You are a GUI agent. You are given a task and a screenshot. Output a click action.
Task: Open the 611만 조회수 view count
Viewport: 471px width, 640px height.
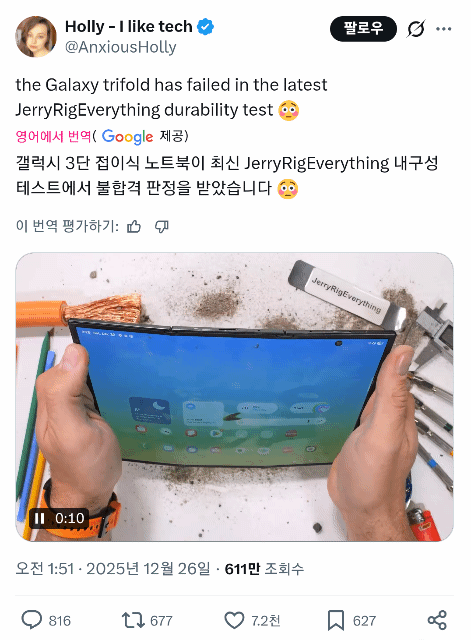click(264, 569)
